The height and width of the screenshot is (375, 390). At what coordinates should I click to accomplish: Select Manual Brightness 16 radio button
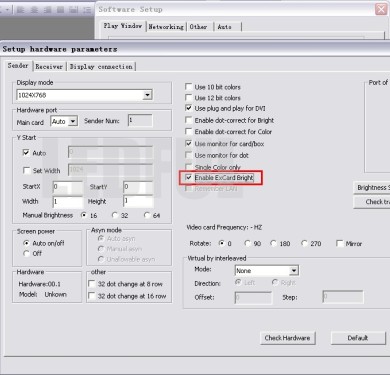pos(84,215)
